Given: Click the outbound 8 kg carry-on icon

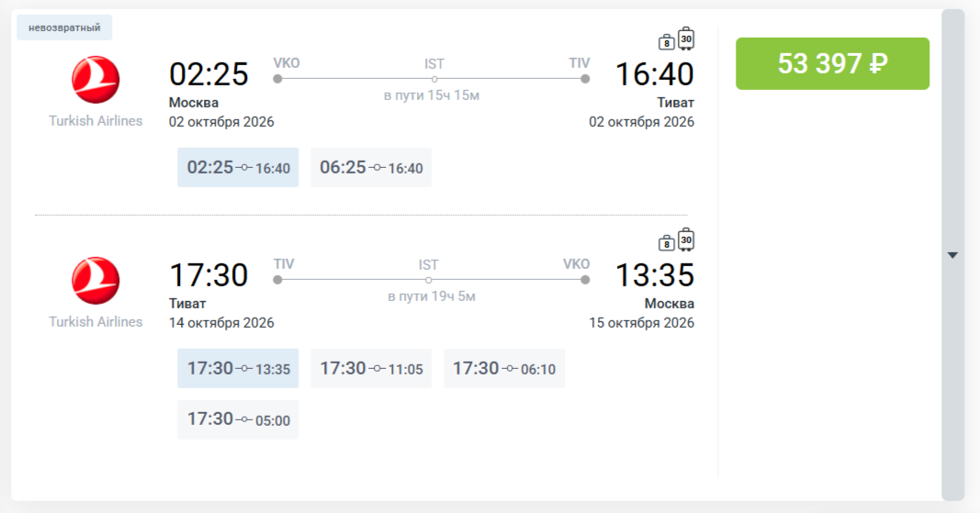Looking at the screenshot, I should click(666, 42).
